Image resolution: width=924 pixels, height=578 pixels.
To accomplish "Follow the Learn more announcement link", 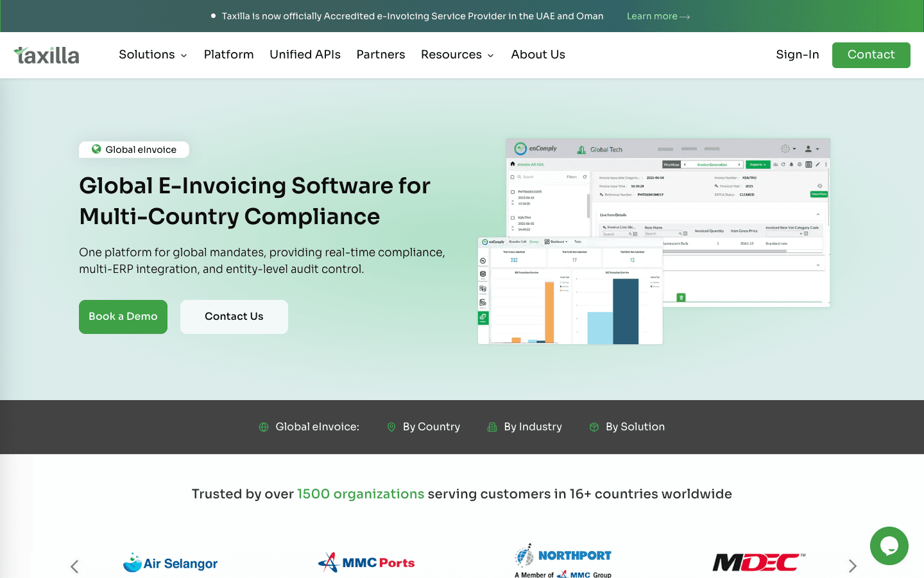I will [658, 16].
